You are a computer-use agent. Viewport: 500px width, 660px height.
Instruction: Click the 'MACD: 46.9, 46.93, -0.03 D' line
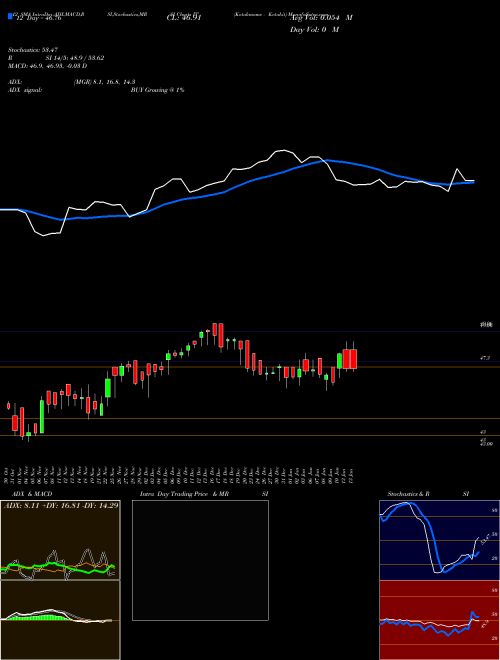[x=47, y=66]
